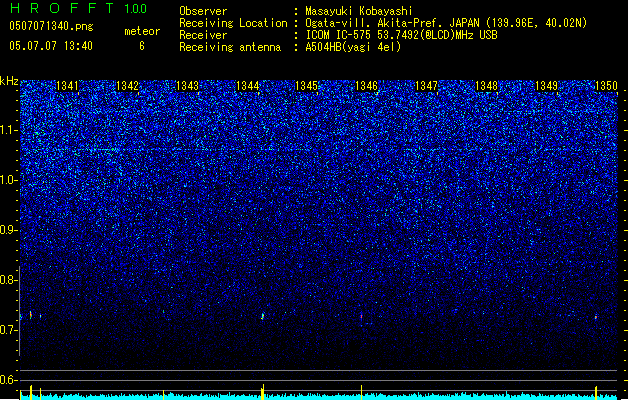Click the meteor echo just before 1346
Screen dimensions: 629x400
[361, 317]
